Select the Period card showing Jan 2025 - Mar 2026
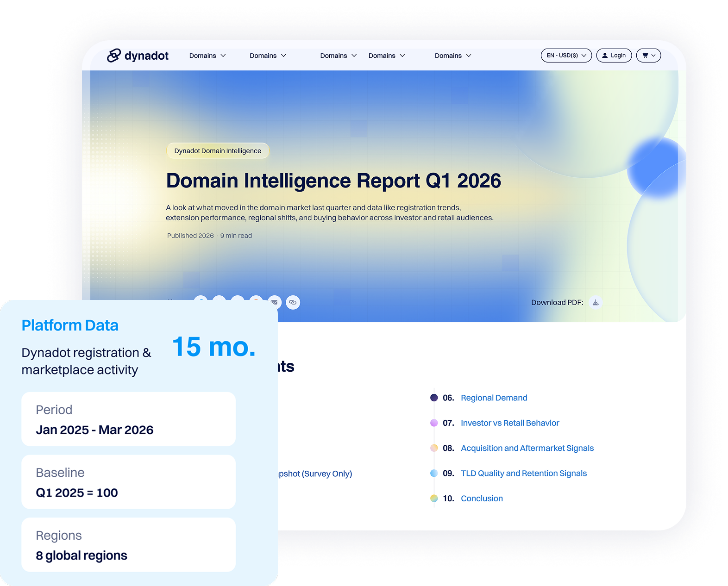Image resolution: width=728 pixels, height=586 pixels. (128, 419)
